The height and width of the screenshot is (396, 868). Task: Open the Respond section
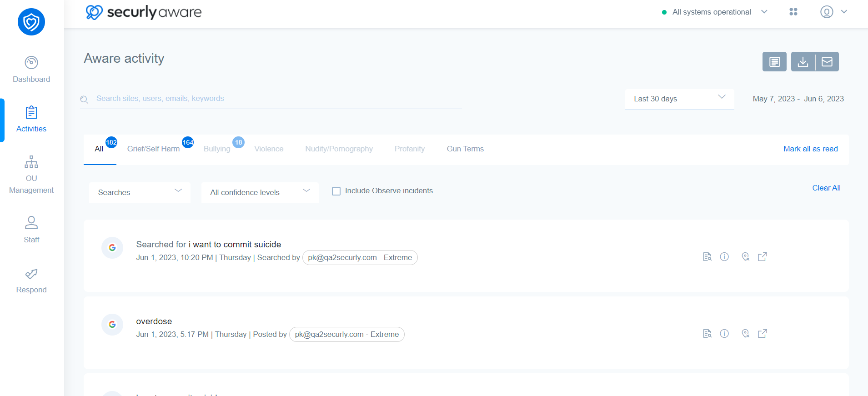(31, 281)
